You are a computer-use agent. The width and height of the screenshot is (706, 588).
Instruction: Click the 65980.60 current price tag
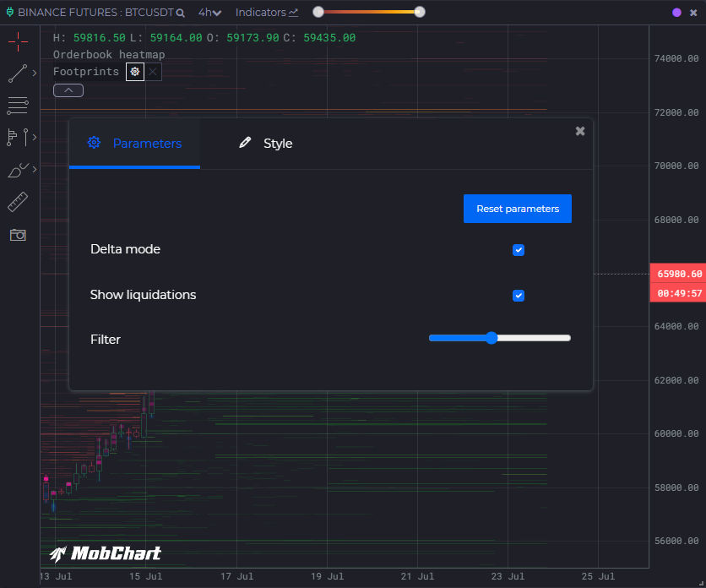point(679,274)
